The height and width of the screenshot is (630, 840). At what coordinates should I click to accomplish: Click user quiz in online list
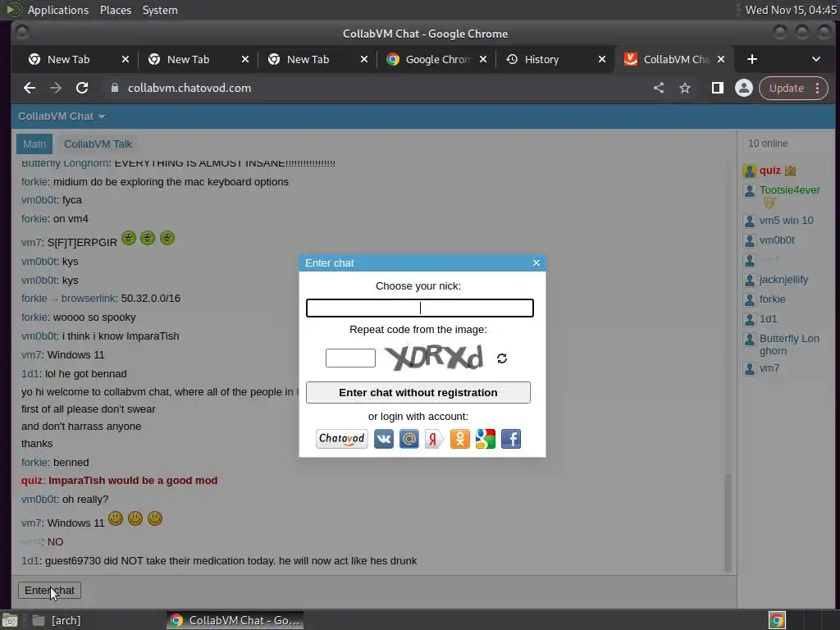pyautogui.click(x=769, y=171)
